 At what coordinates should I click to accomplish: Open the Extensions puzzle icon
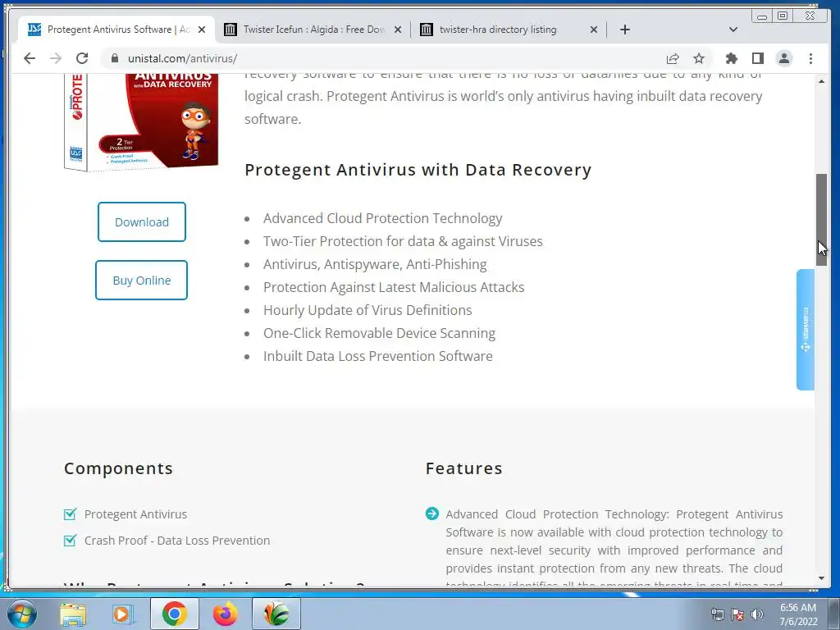(x=731, y=58)
